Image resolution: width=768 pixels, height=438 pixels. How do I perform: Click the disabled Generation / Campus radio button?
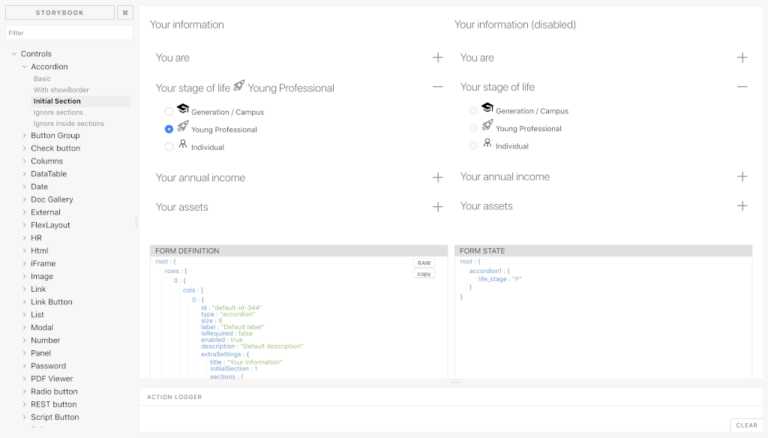473,111
